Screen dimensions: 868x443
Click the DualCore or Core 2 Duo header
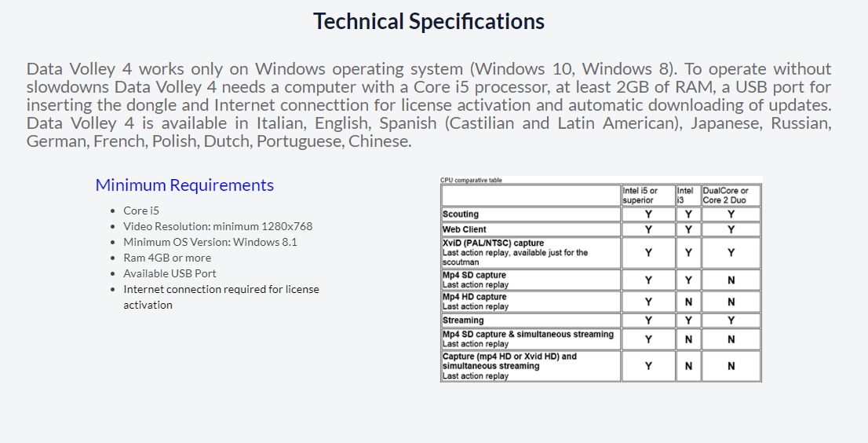726,196
